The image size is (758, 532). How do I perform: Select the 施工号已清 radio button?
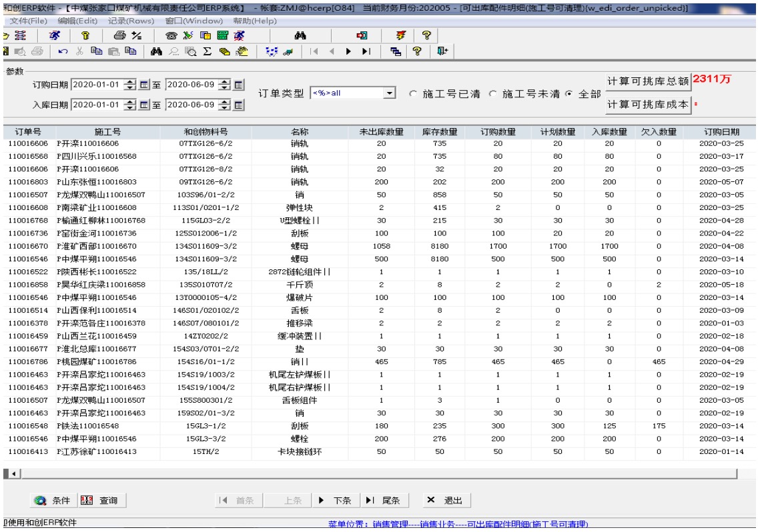413,94
